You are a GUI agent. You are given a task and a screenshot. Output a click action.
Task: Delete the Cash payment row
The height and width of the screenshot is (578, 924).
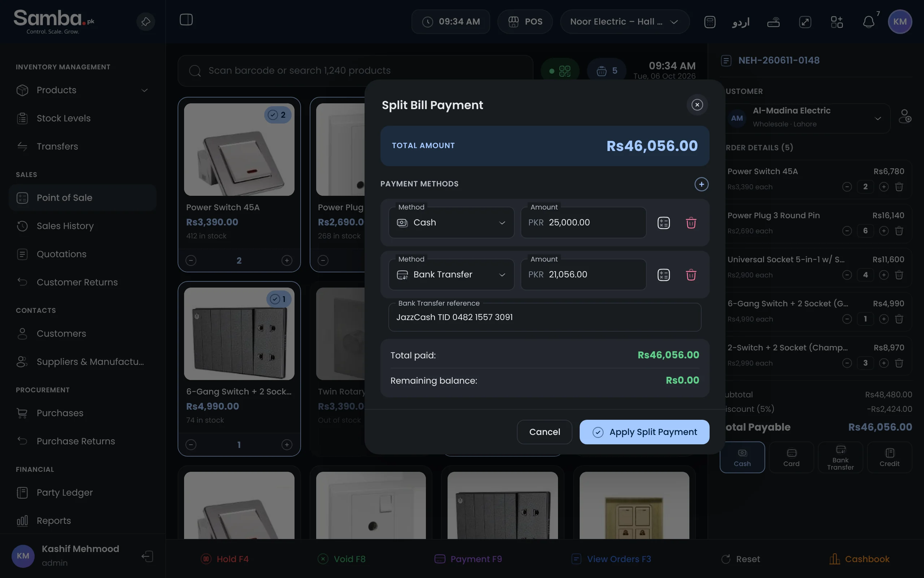[x=691, y=223]
